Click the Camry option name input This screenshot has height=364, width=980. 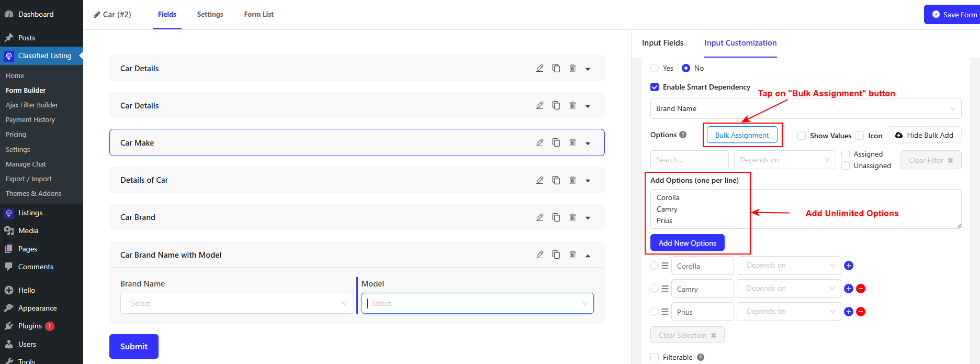703,289
